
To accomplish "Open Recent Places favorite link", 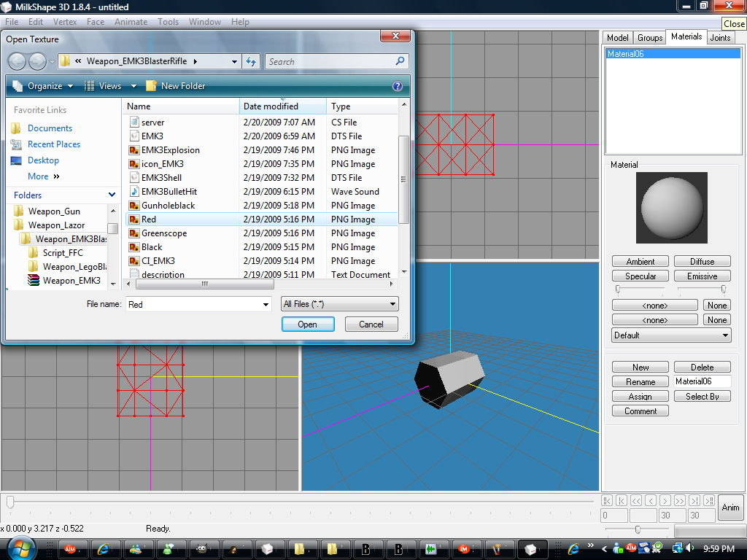I will point(54,144).
